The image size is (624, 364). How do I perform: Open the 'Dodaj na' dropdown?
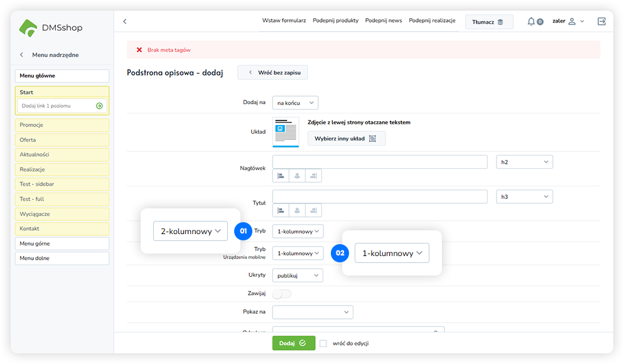click(x=296, y=102)
